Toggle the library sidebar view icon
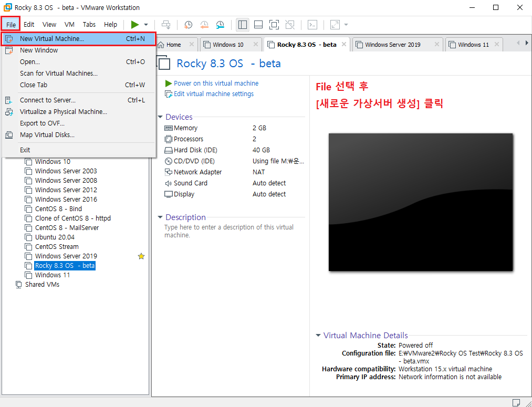Image resolution: width=532 pixels, height=407 pixels. coord(242,24)
